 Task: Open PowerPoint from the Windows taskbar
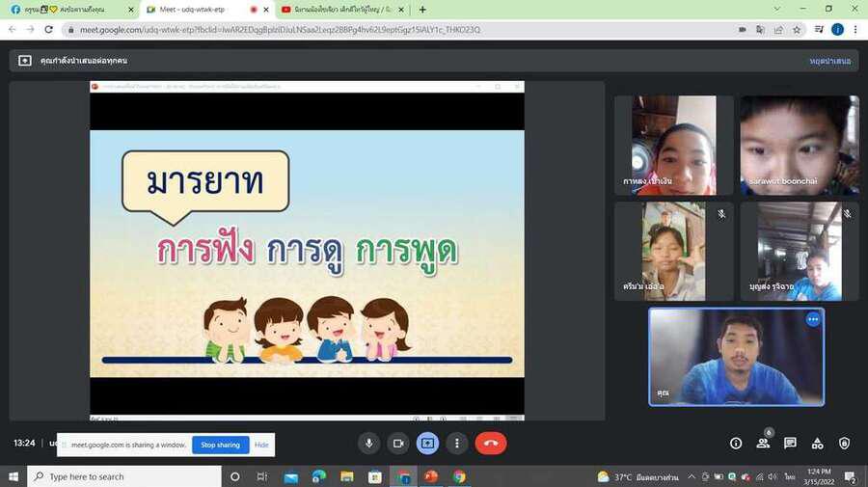click(431, 476)
